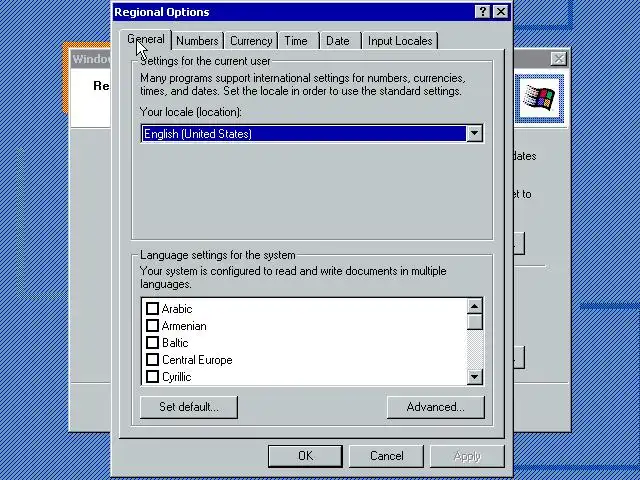Click the Set default... button
This screenshot has width=640, height=480.
click(189, 407)
